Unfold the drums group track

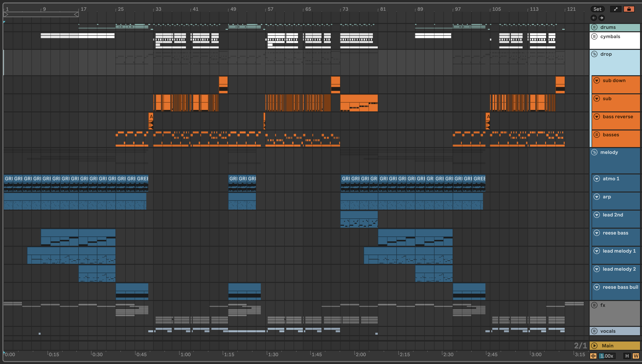[x=595, y=27]
